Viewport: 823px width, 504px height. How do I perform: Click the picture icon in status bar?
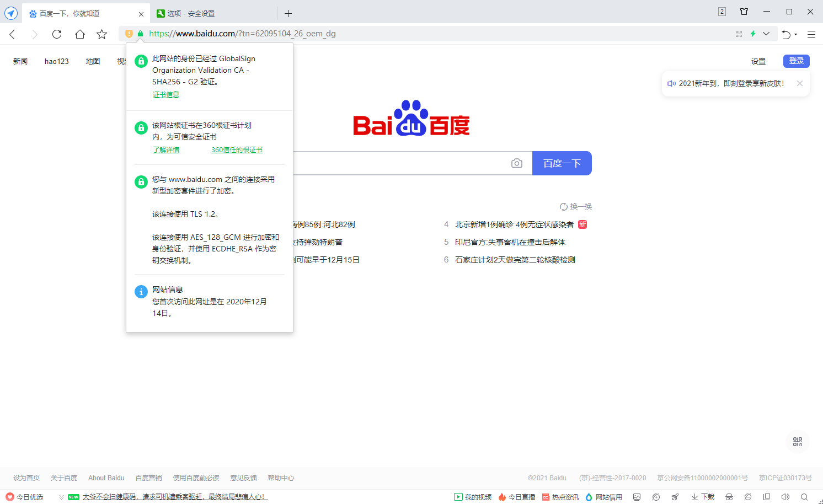pyautogui.click(x=637, y=497)
